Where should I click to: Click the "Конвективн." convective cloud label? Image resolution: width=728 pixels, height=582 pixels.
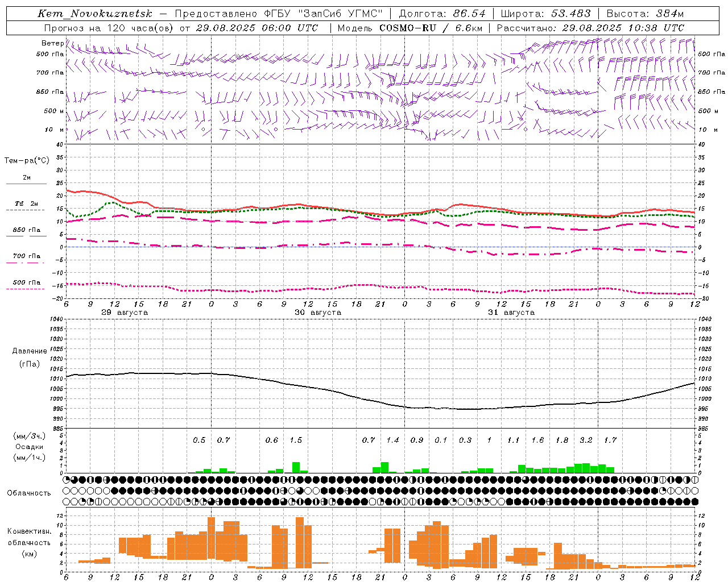(29, 531)
